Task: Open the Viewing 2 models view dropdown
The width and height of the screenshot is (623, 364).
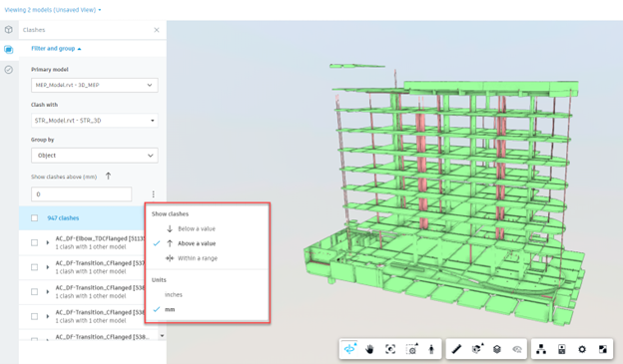Action: (x=53, y=10)
